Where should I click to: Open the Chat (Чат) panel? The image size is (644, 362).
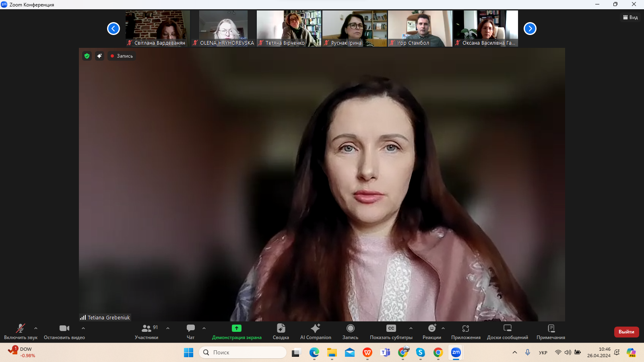click(x=191, y=331)
